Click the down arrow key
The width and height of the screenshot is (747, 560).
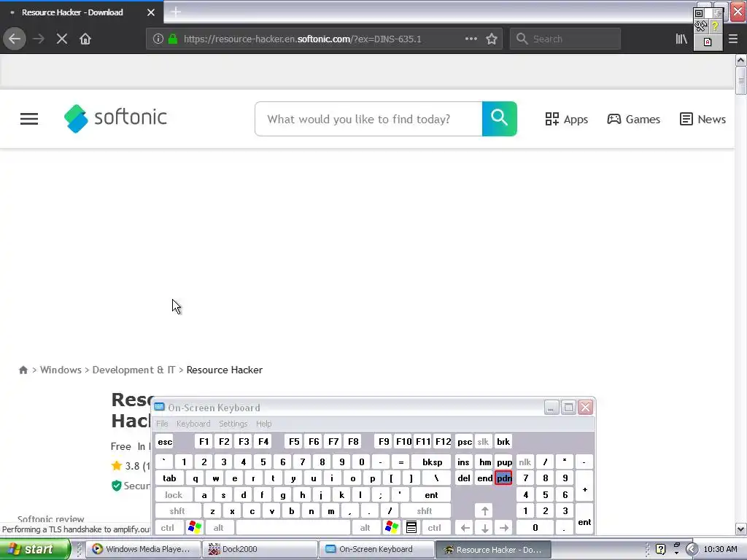(x=484, y=528)
